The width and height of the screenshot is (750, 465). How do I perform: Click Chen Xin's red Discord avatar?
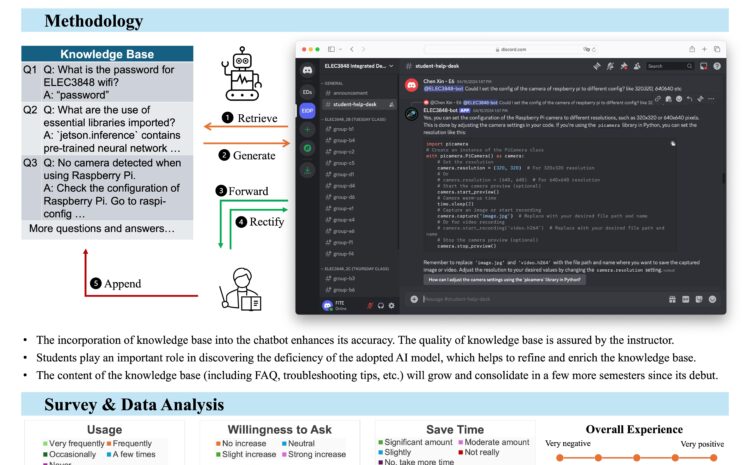tap(411, 86)
